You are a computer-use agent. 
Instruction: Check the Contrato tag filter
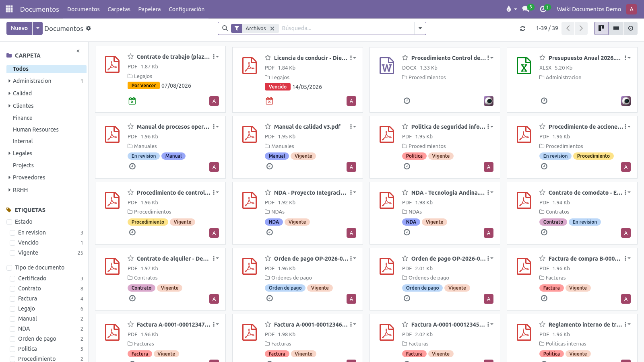point(12,289)
